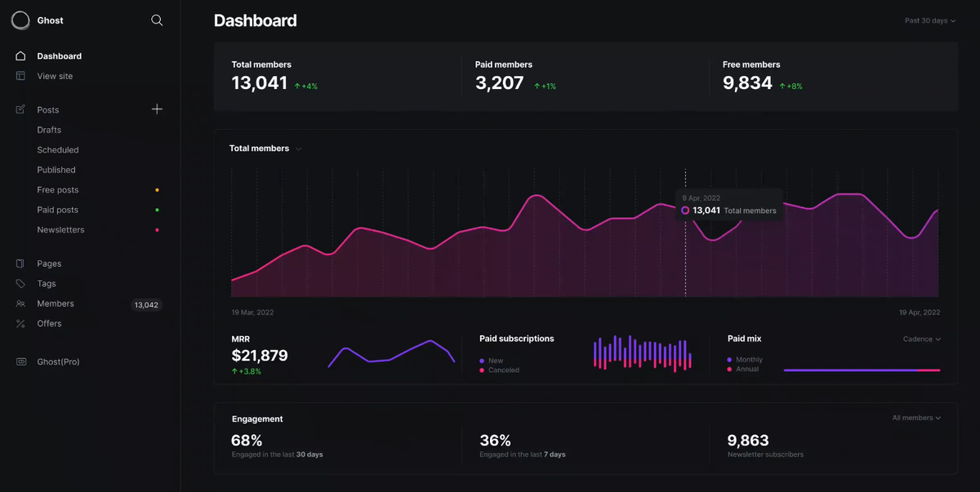
Task: Click the Offers percent icon
Action: tap(20, 324)
